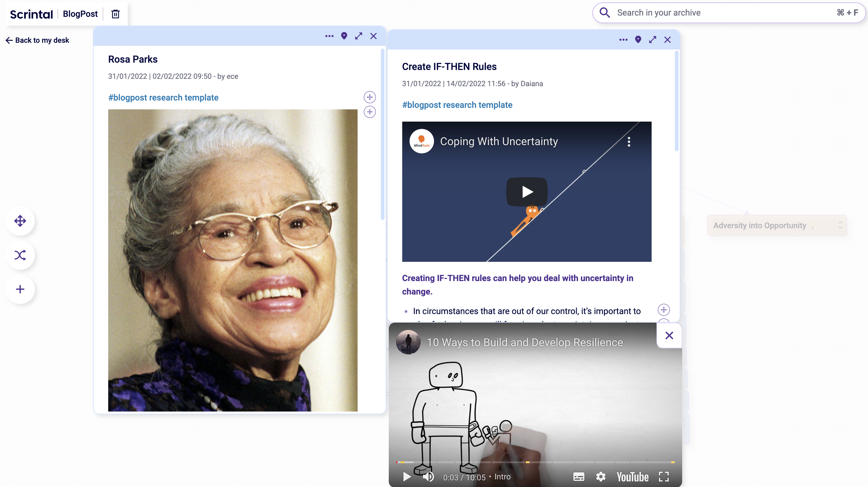Open the Coping With Uncertainty video options menu

pos(629,141)
